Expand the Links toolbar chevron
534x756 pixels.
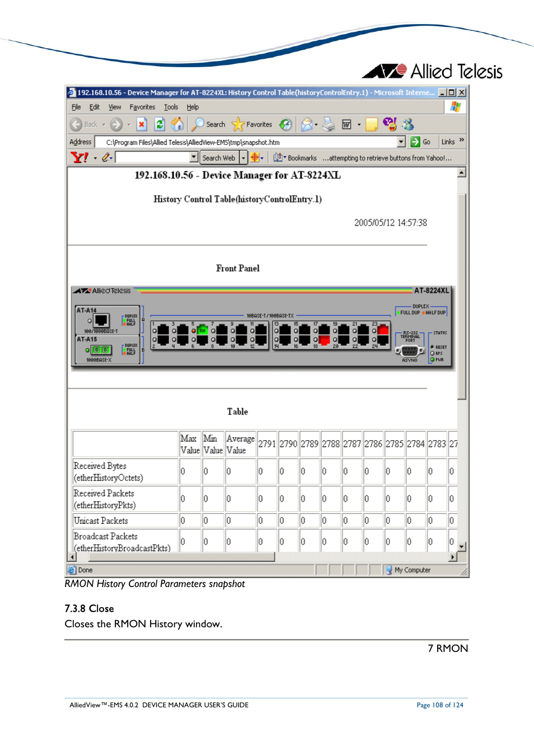click(462, 140)
